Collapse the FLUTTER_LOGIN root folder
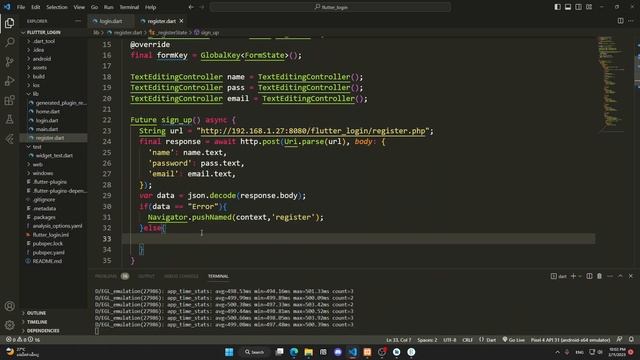The width and height of the screenshot is (640, 360). coord(43,32)
